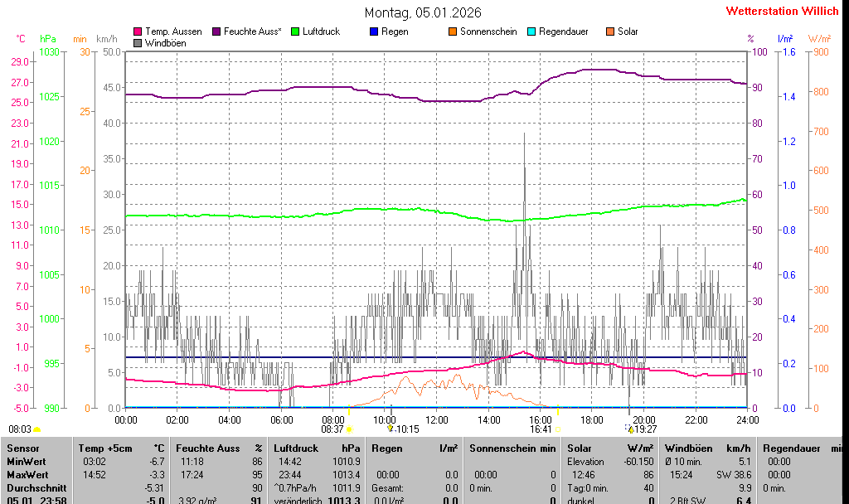849x504 pixels.
Task: Click the pink Temp. Aussen legend square
Action: click(138, 31)
